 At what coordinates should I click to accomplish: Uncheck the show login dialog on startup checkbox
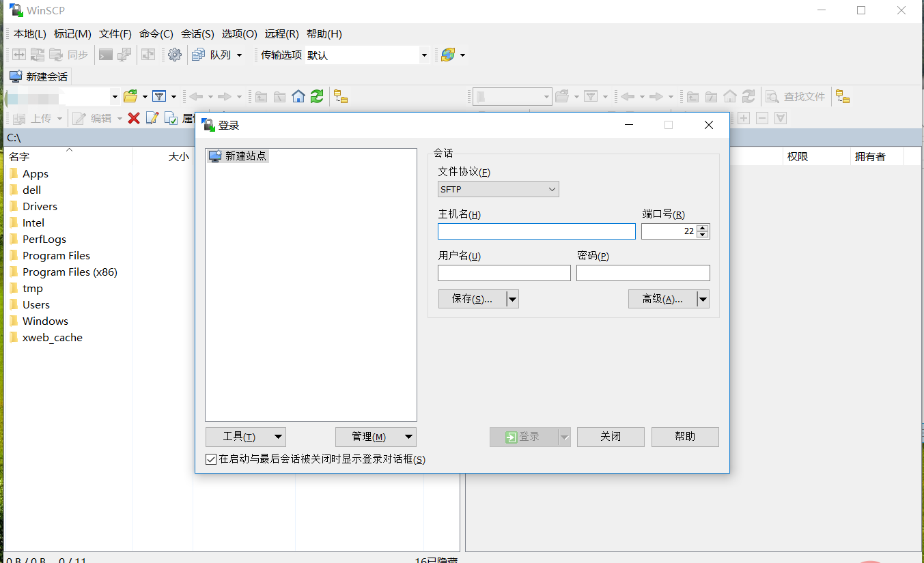[x=210, y=459]
